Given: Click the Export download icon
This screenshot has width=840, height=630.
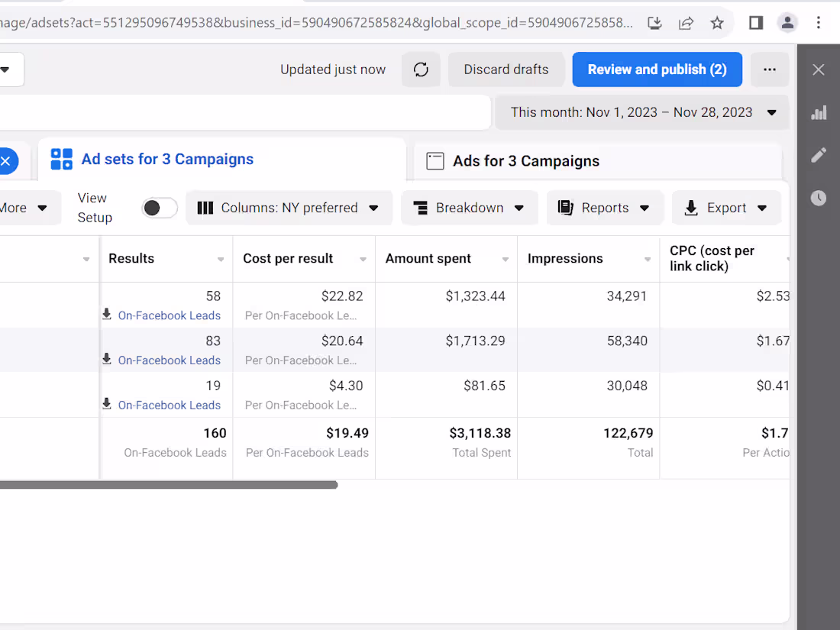Looking at the screenshot, I should (691, 207).
